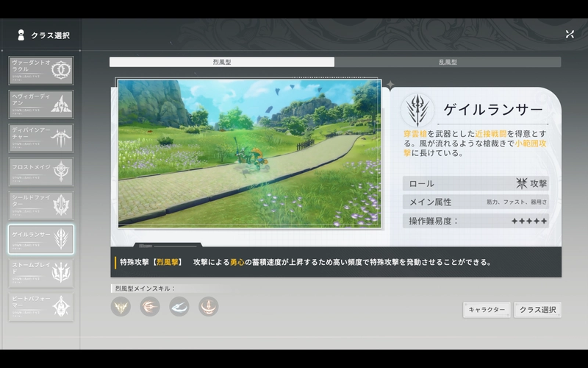Select the ディバインアーチャー class card

(41, 138)
